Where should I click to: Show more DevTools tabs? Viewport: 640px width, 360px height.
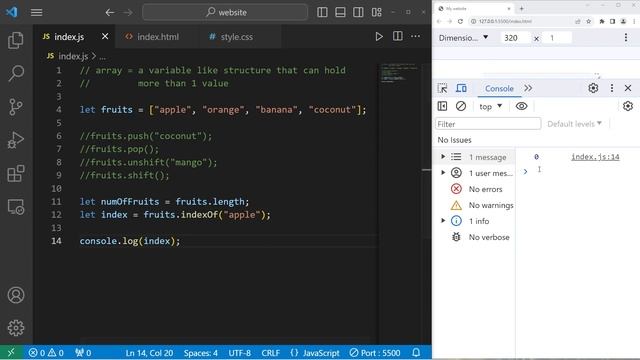pyautogui.click(x=528, y=88)
